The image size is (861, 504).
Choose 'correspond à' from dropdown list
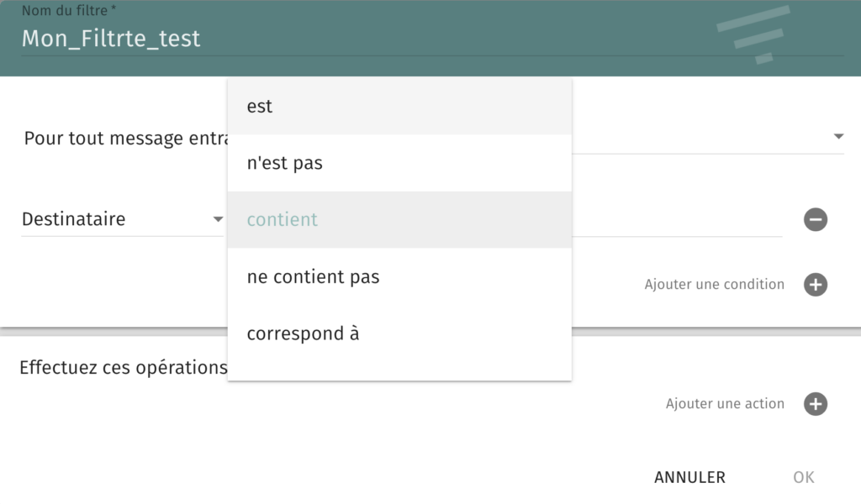click(x=399, y=333)
